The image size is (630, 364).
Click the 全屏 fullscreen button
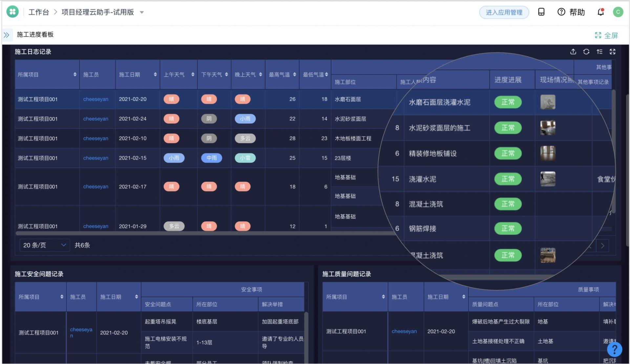606,35
